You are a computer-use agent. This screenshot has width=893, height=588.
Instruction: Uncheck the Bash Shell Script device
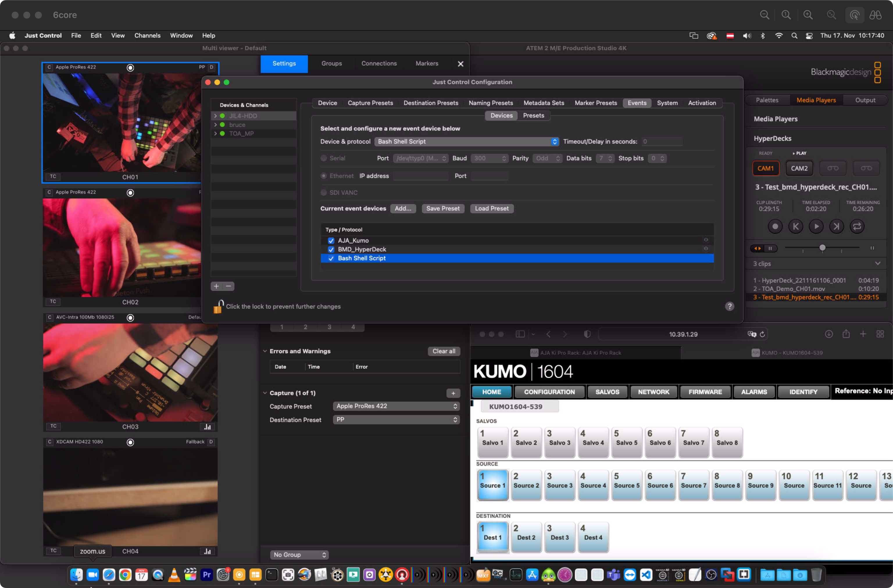pyautogui.click(x=331, y=258)
